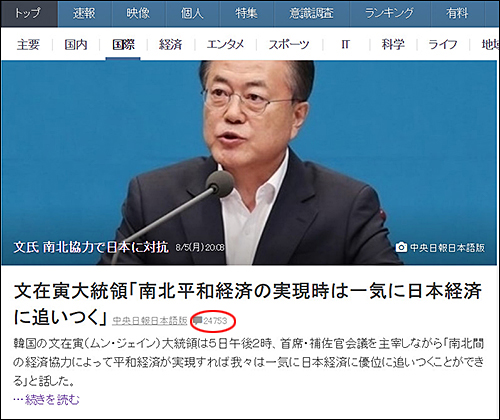
Task: Click the comment bubble icon
Action: [x=198, y=321]
